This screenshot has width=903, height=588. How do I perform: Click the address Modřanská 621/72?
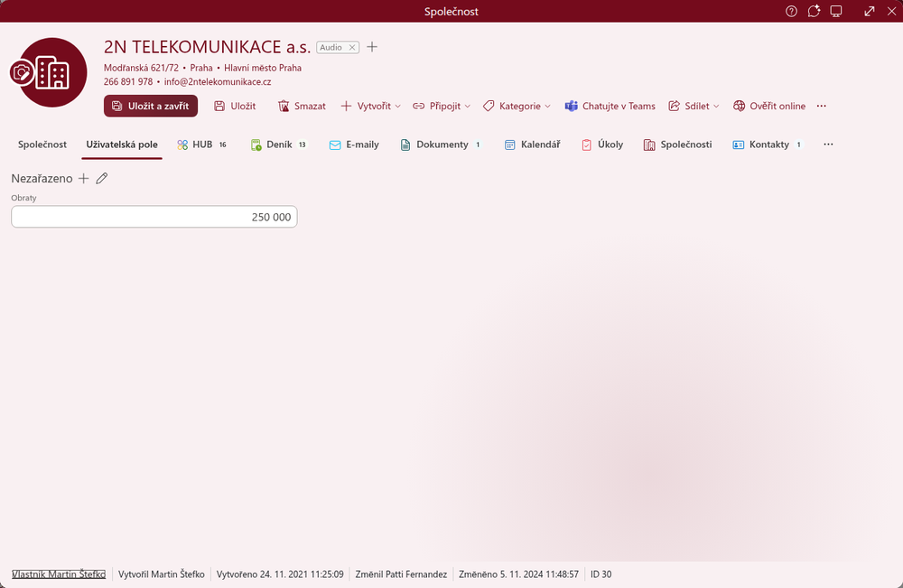point(141,68)
